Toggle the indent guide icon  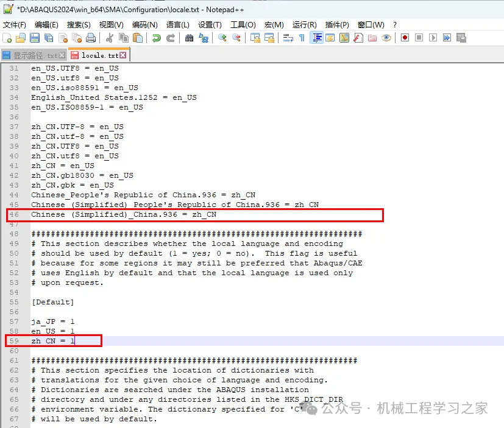point(317,38)
